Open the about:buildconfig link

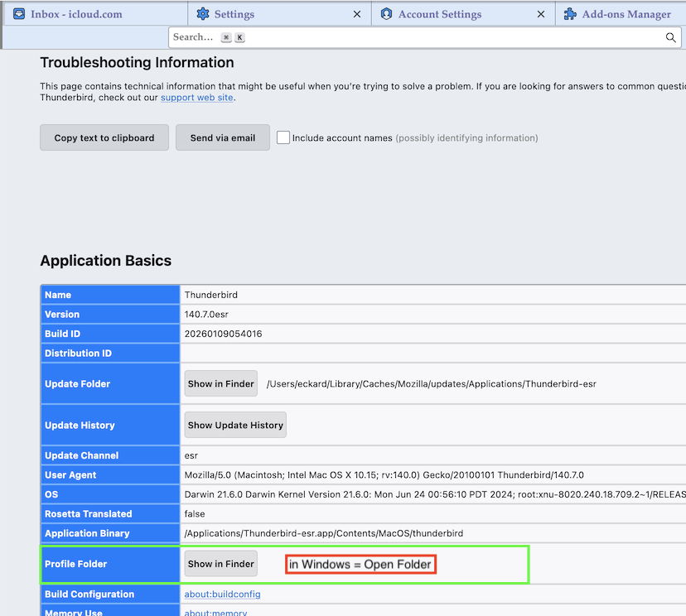coord(222,594)
